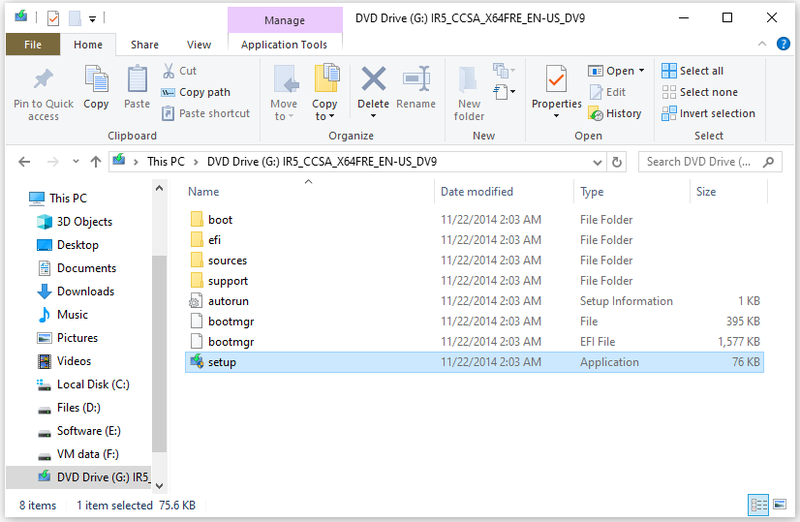Click the Copy icon in Clipboard group
This screenshot has height=522, width=800.
96,79
